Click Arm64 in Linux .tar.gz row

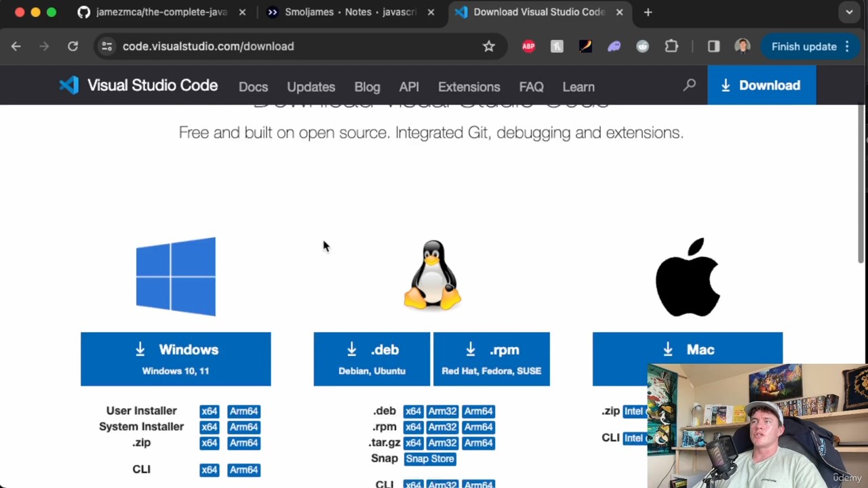(x=478, y=443)
